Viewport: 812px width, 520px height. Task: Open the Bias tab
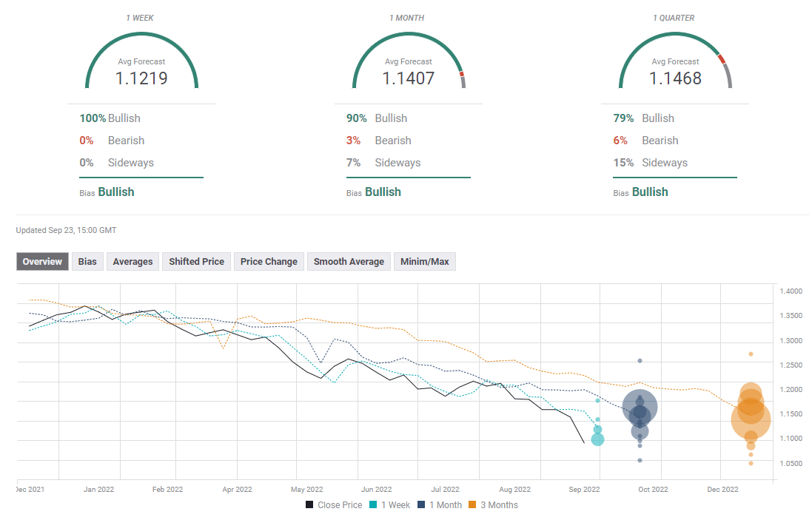pos(87,261)
